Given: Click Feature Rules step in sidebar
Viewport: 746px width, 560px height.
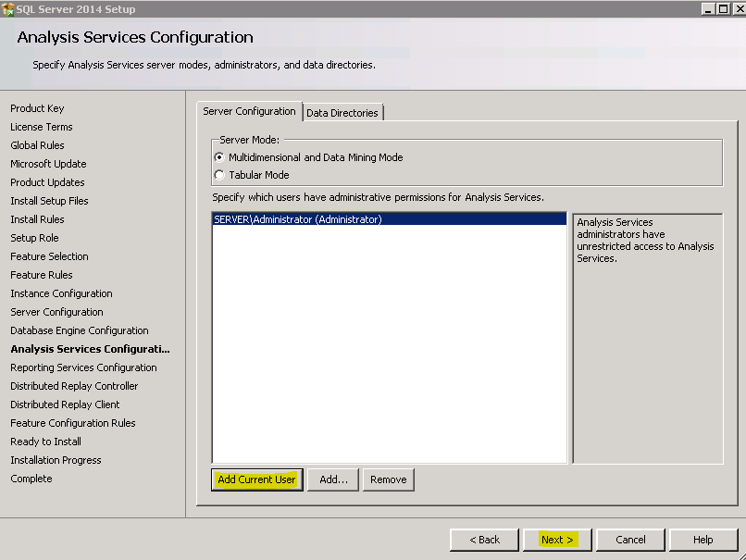Looking at the screenshot, I should pyautogui.click(x=42, y=275).
